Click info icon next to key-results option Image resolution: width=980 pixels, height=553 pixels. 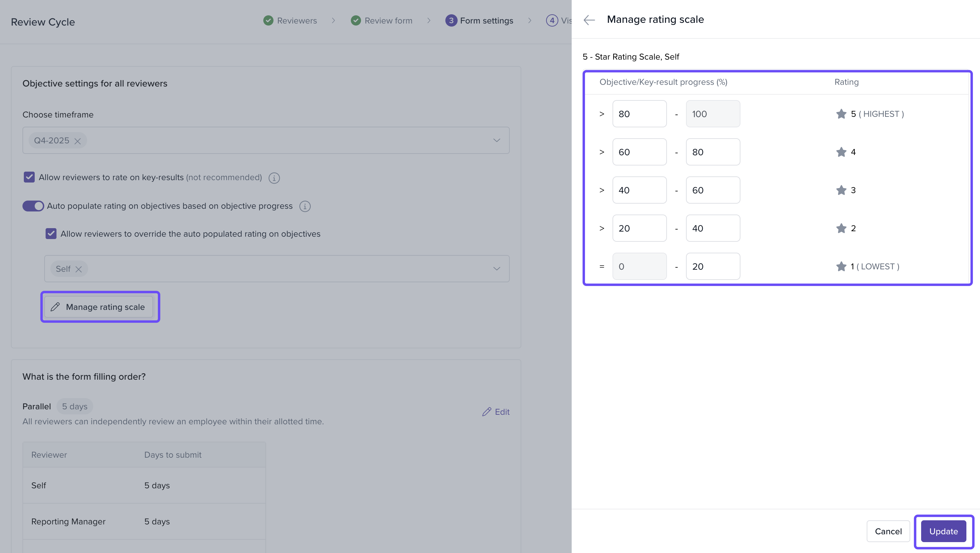click(x=274, y=178)
